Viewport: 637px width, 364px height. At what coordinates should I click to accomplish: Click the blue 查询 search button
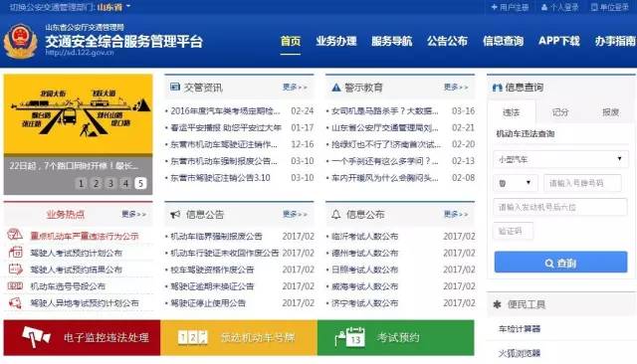[560, 263]
